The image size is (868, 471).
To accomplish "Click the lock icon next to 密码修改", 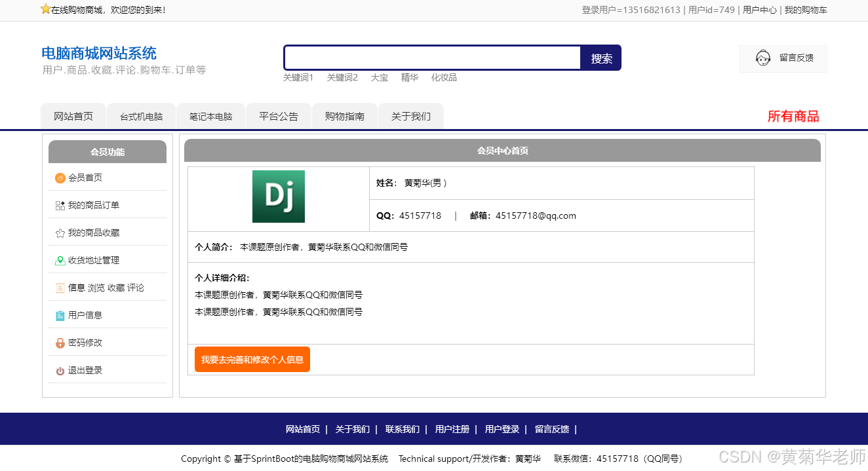I will [x=60, y=343].
